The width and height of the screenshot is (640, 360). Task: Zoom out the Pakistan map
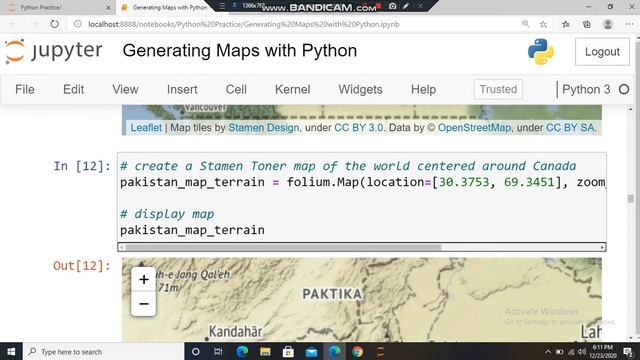144,304
